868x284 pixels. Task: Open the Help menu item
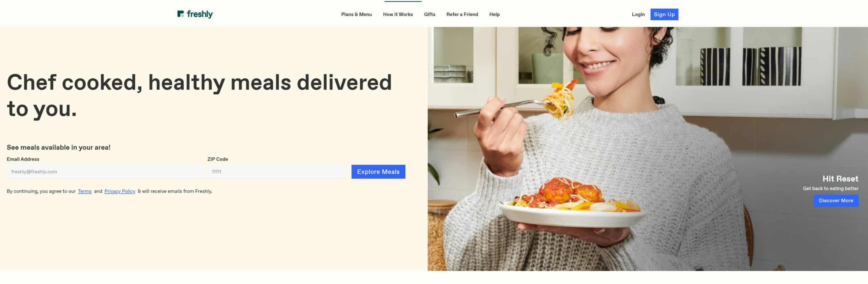(x=494, y=14)
